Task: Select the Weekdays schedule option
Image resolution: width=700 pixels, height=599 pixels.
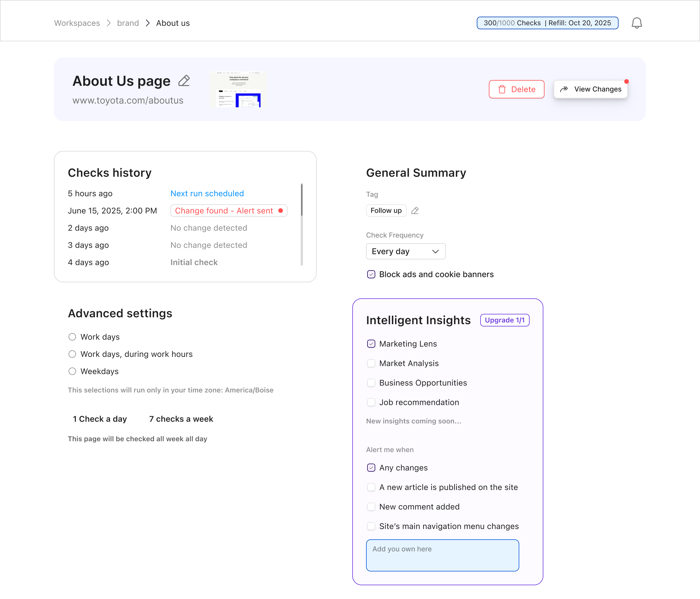Action: click(72, 371)
